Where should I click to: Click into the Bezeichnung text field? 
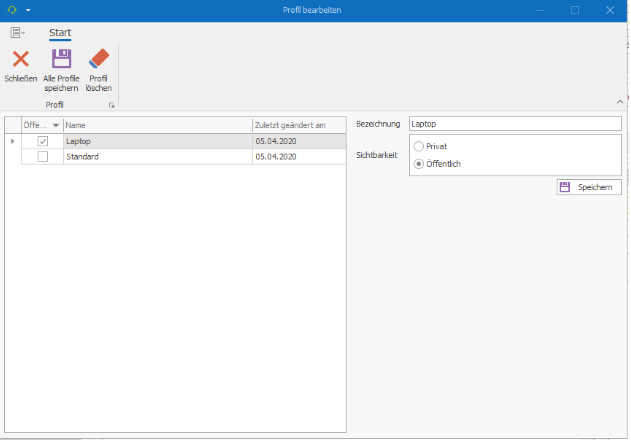coord(514,124)
